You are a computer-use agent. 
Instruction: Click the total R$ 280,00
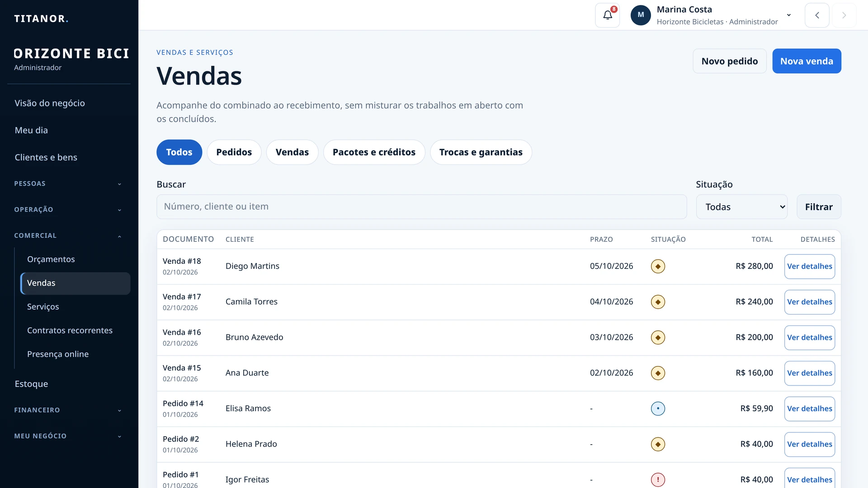(754, 267)
